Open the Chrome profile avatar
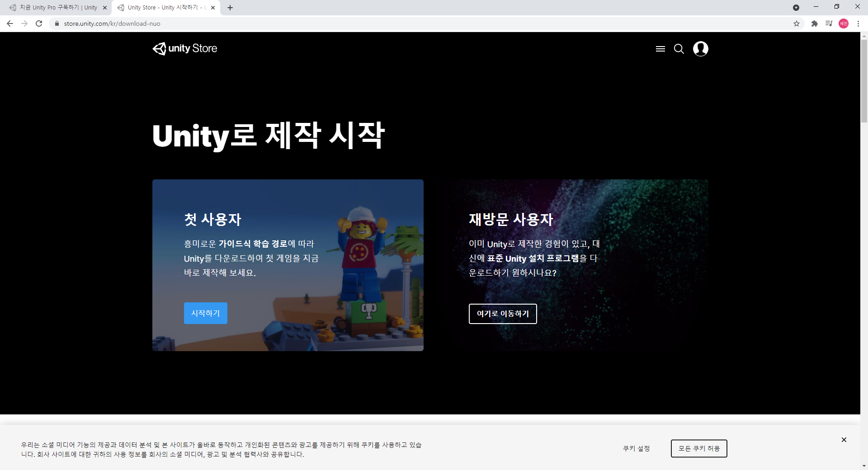The width and height of the screenshot is (868, 470). tap(844, 23)
